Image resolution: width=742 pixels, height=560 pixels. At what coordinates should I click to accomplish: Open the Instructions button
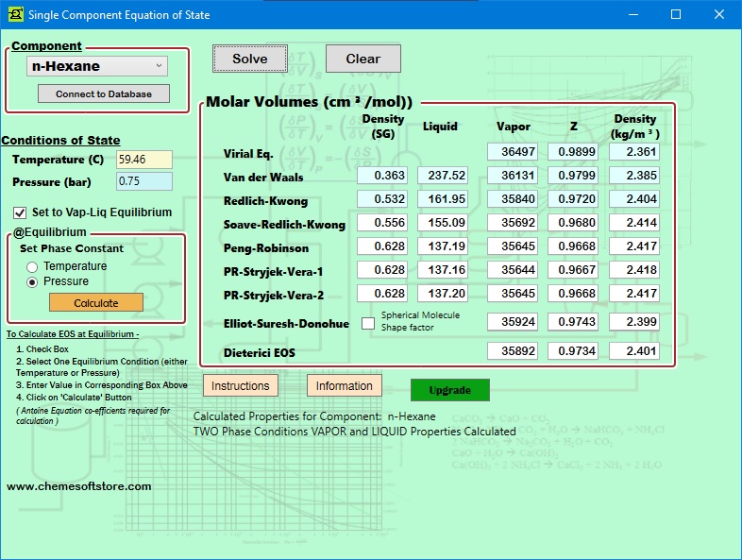[x=241, y=385]
